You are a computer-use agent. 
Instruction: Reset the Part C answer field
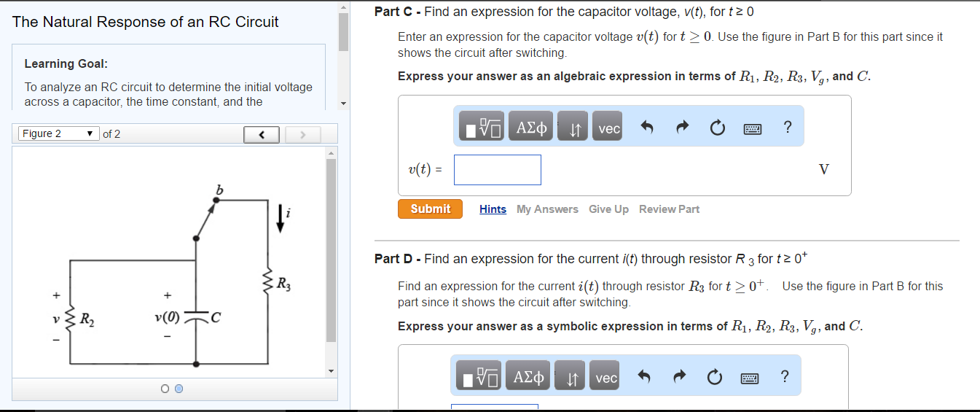coord(717,129)
